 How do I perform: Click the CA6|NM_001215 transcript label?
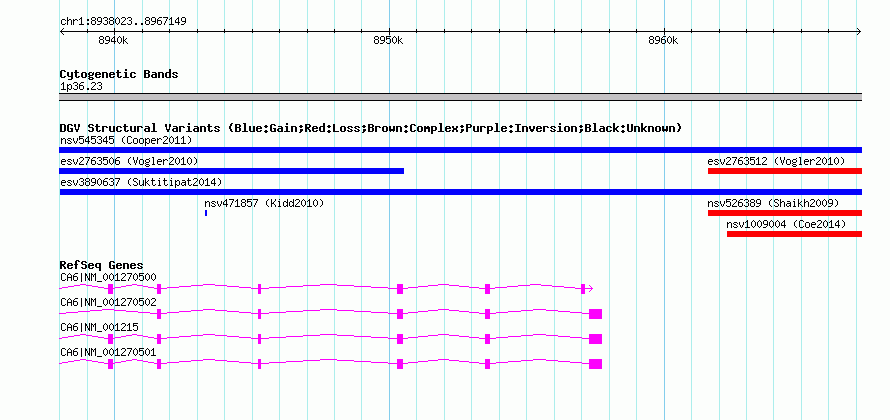(x=99, y=327)
